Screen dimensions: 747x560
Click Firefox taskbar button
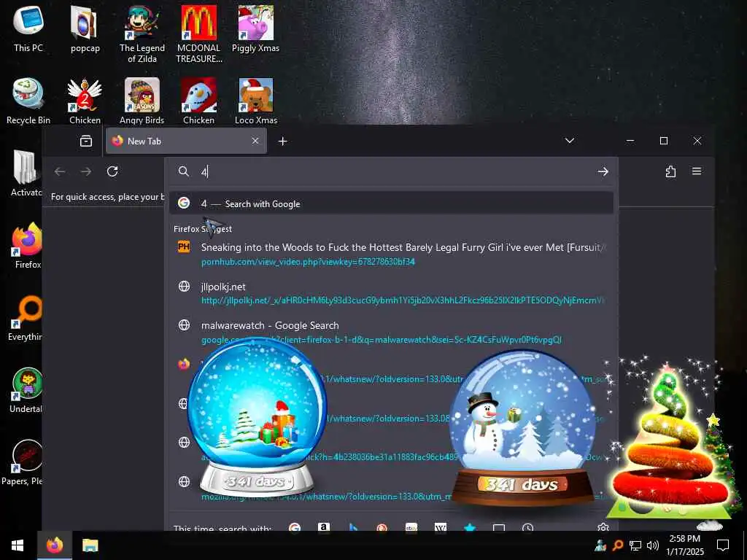pyautogui.click(x=55, y=545)
